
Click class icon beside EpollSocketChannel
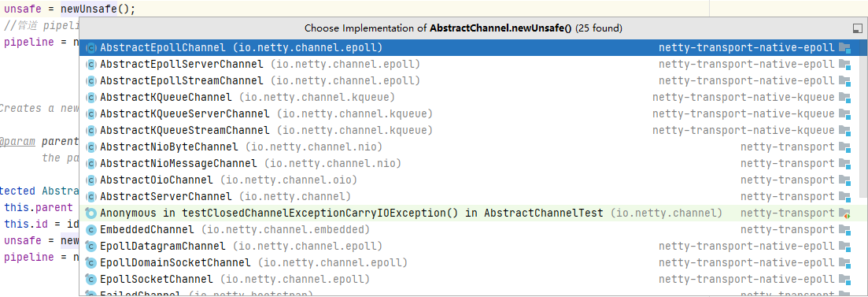coord(90,279)
